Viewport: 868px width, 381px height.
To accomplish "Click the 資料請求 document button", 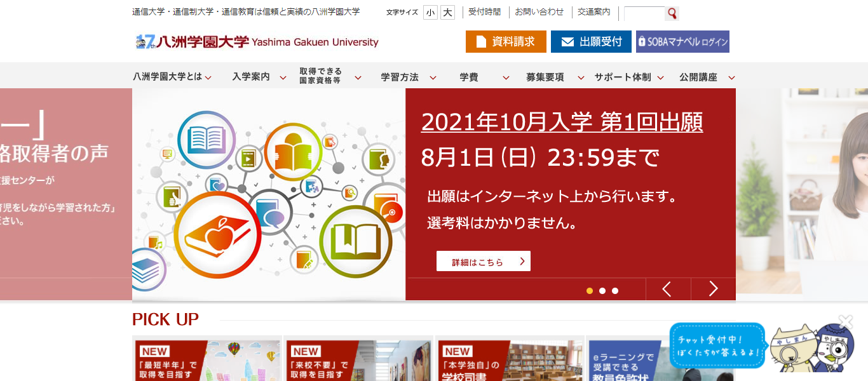I will coord(506,41).
